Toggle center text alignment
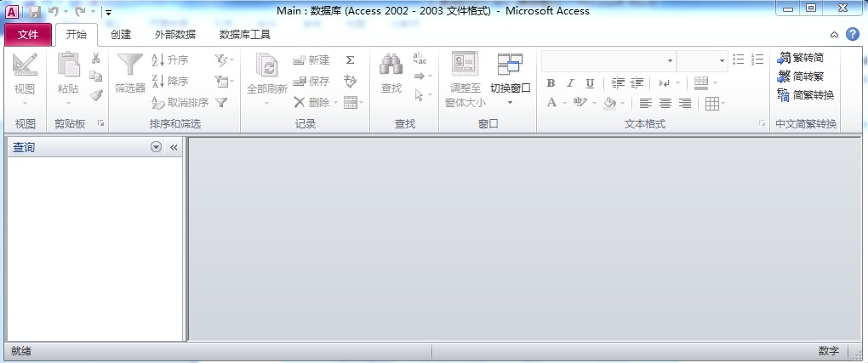Screen dimensions: 868x363 665,104
